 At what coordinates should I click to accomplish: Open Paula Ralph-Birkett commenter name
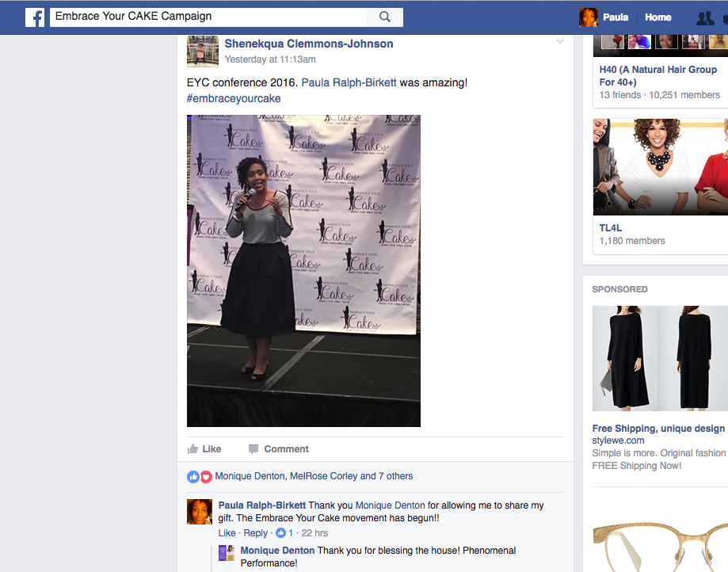point(262,505)
